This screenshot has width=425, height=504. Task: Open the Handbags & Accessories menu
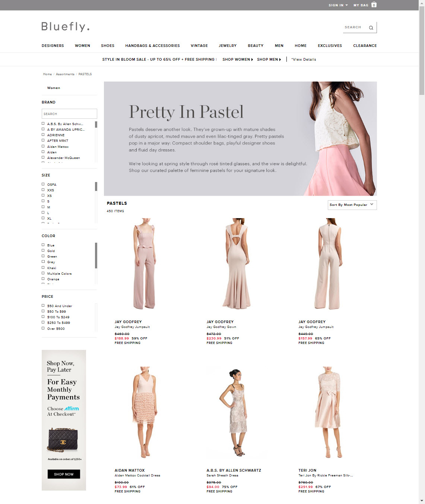[x=152, y=46]
